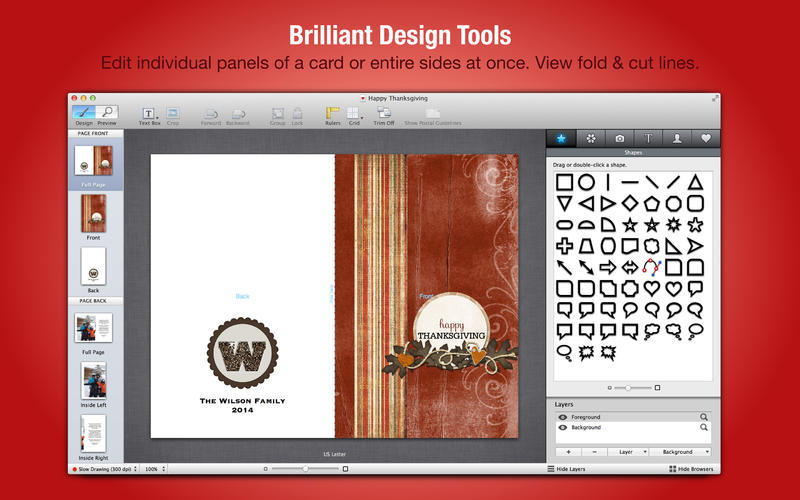Open the Shapes star tab
The image size is (800, 500).
(x=563, y=139)
